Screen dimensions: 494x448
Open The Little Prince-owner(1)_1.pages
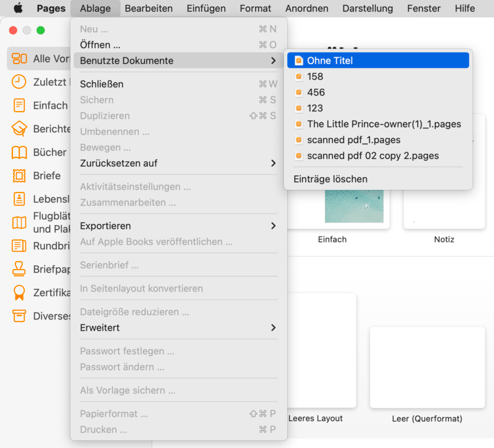point(383,124)
